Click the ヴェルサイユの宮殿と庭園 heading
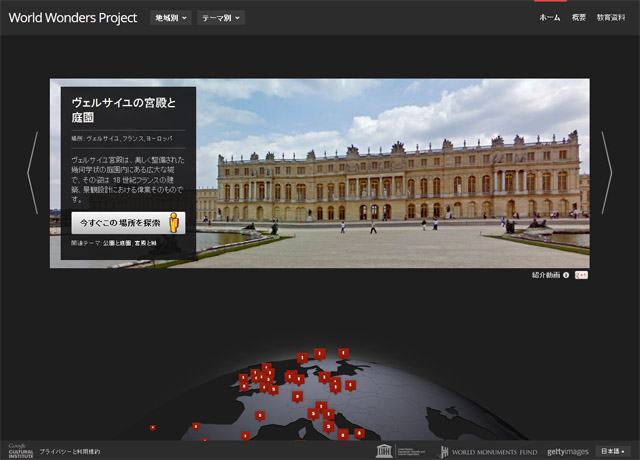640x460 pixels. pyautogui.click(x=124, y=110)
